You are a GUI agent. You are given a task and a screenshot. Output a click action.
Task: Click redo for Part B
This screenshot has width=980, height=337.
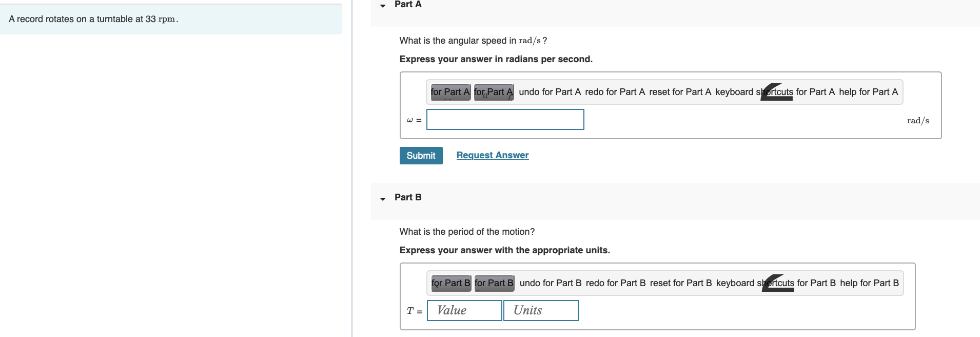point(616,283)
